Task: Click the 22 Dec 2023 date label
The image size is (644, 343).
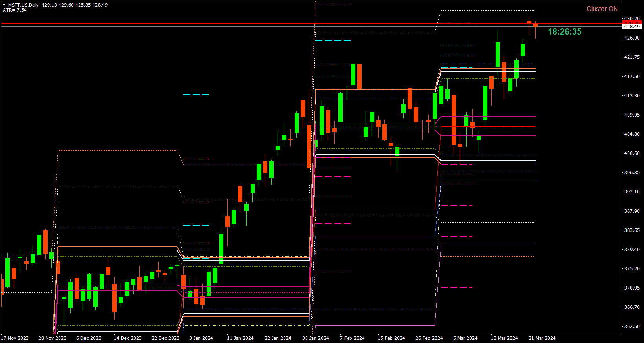Action: (165, 338)
